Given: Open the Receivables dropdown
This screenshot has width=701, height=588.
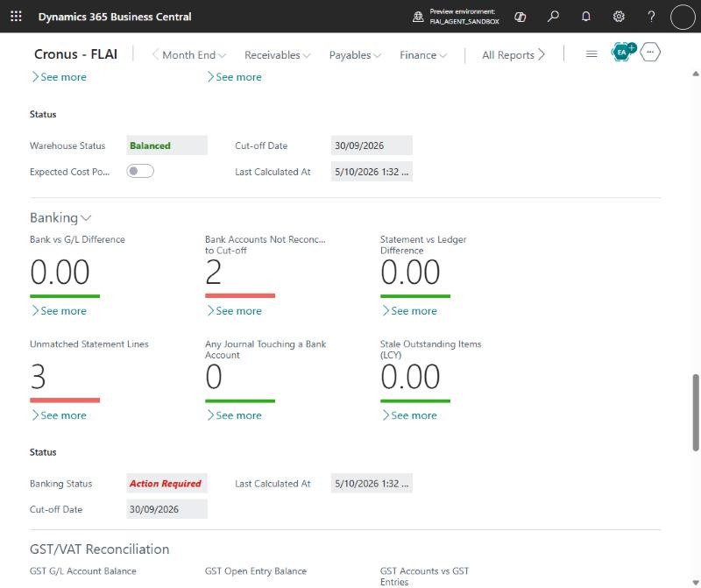Looking at the screenshot, I should coord(277,55).
